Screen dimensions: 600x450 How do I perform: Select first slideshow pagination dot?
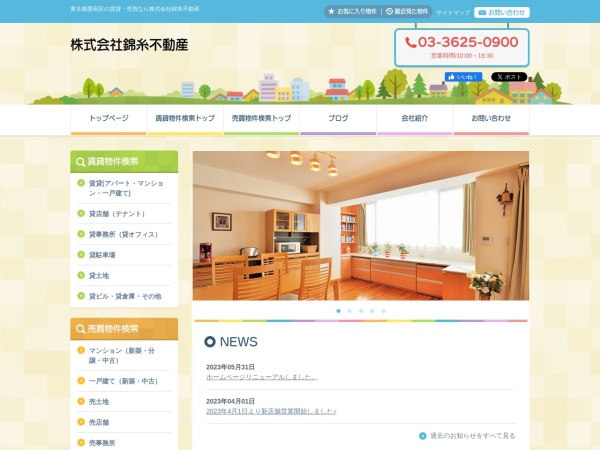(338, 311)
